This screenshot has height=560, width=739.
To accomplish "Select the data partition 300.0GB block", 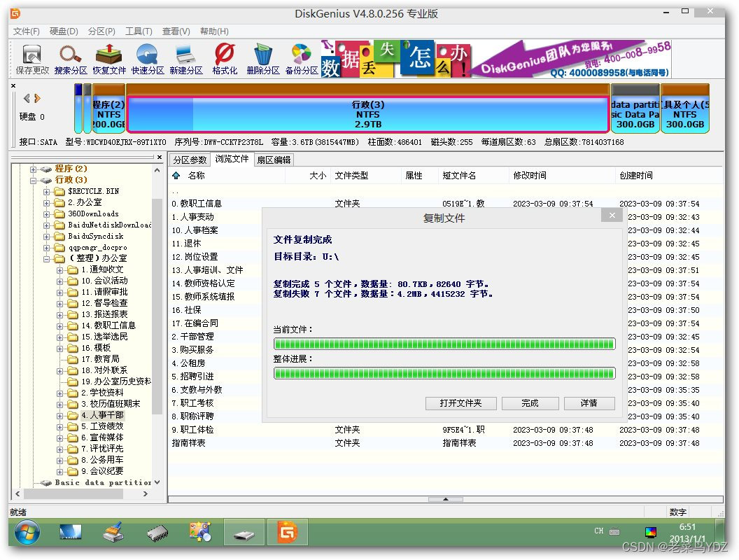I will pyautogui.click(x=635, y=109).
